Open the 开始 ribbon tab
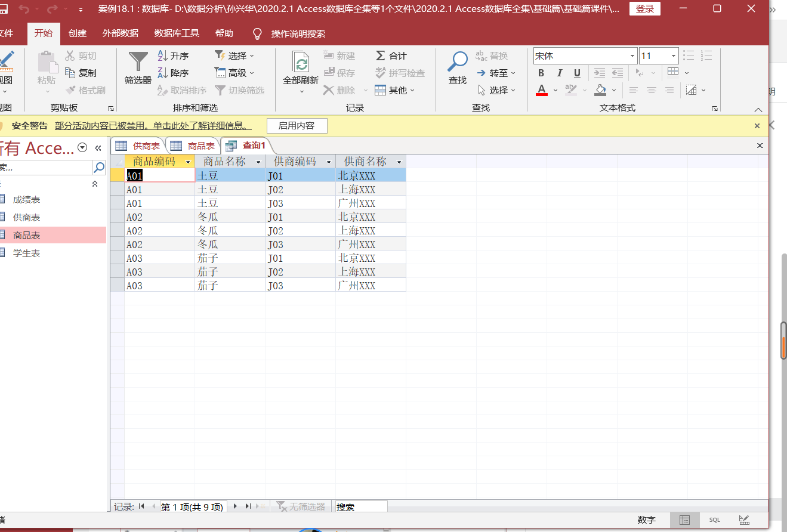 [44, 33]
